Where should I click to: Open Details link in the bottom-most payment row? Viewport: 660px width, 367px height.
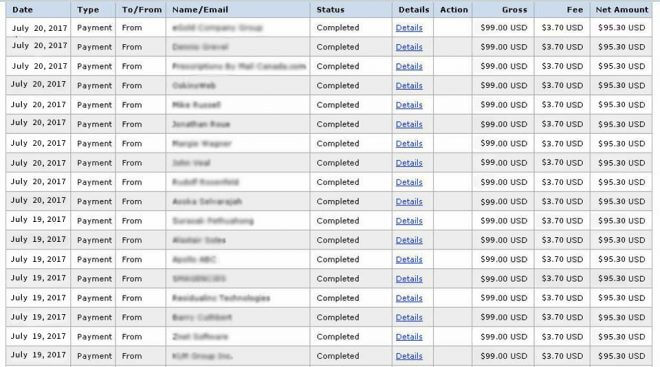[x=409, y=356]
